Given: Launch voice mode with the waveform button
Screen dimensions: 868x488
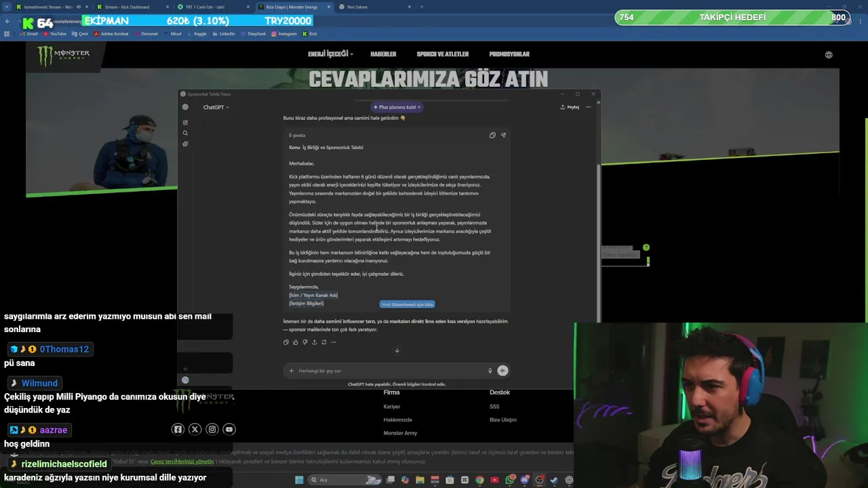Looking at the screenshot, I should pyautogui.click(x=502, y=371).
